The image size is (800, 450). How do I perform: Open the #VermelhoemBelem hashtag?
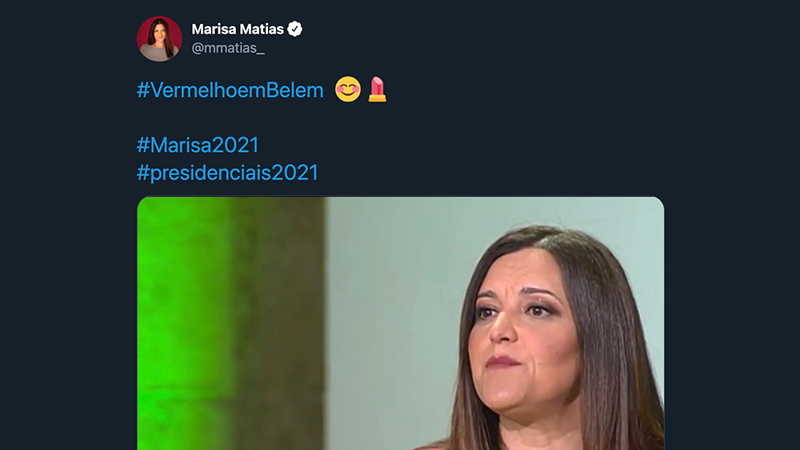tap(230, 90)
